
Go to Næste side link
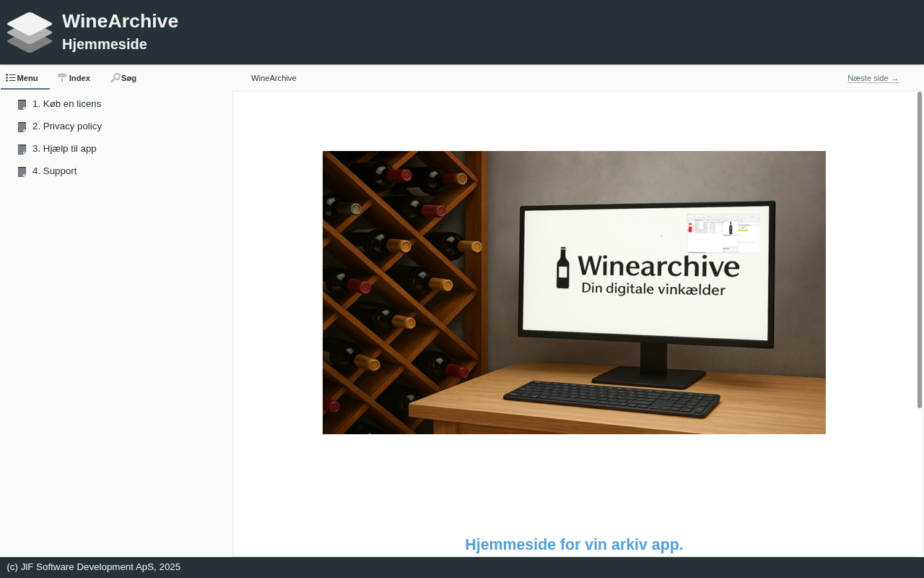[x=873, y=78]
